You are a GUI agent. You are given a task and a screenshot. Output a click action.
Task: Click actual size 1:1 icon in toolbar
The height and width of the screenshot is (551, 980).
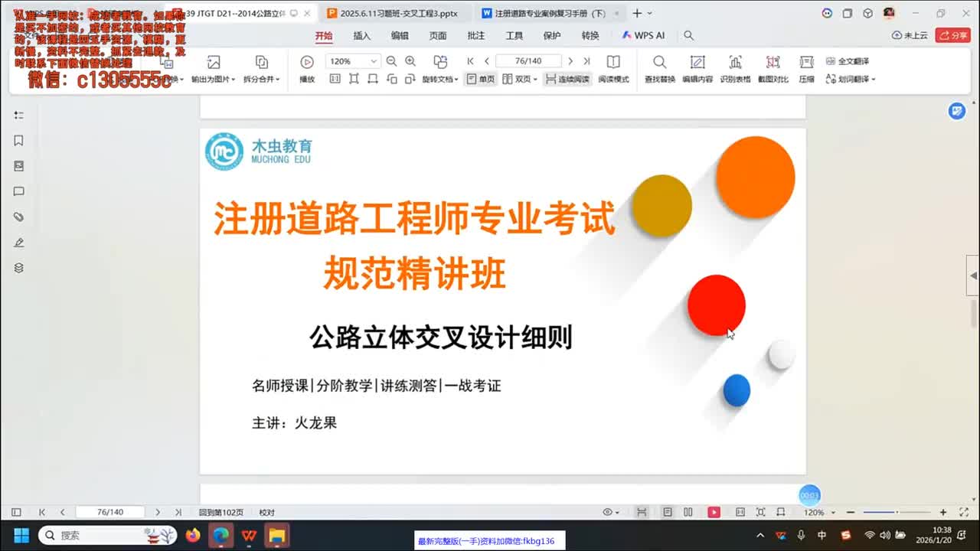pyautogui.click(x=335, y=79)
